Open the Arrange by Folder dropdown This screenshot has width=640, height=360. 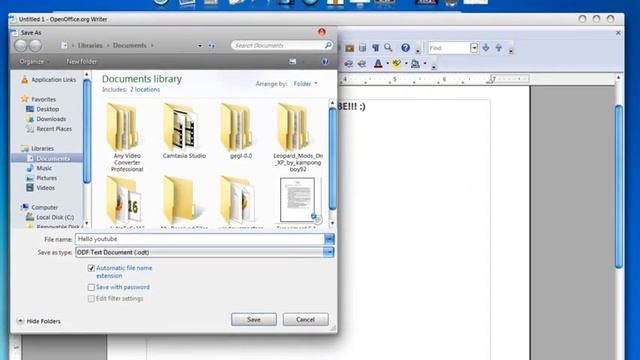[x=305, y=84]
